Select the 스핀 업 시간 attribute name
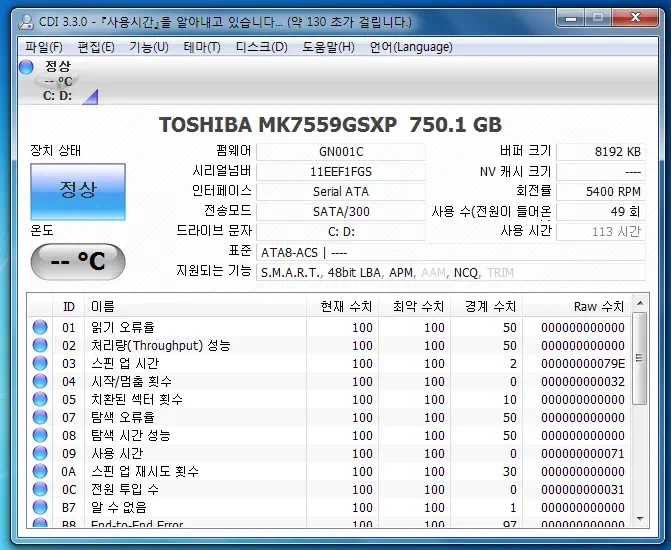 click(x=125, y=363)
